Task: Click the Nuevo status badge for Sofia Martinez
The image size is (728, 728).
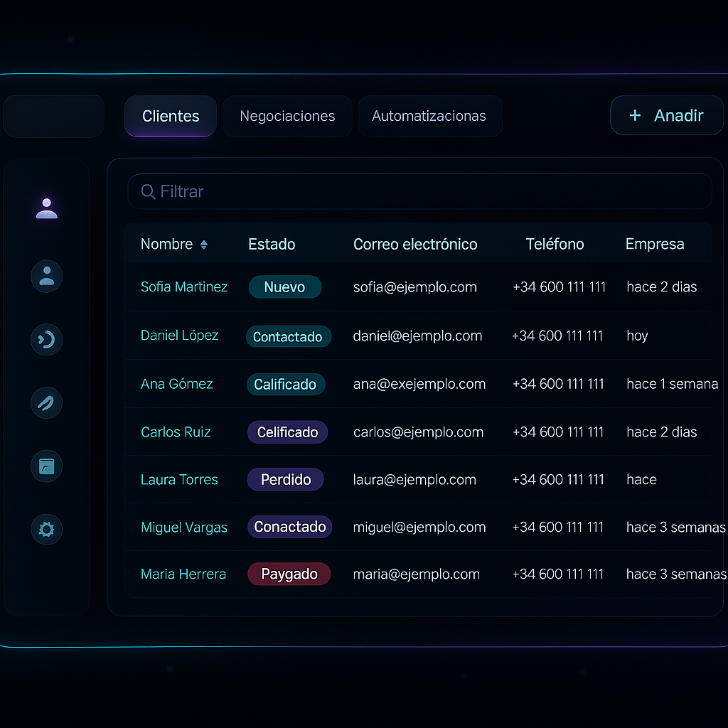Action: click(285, 287)
